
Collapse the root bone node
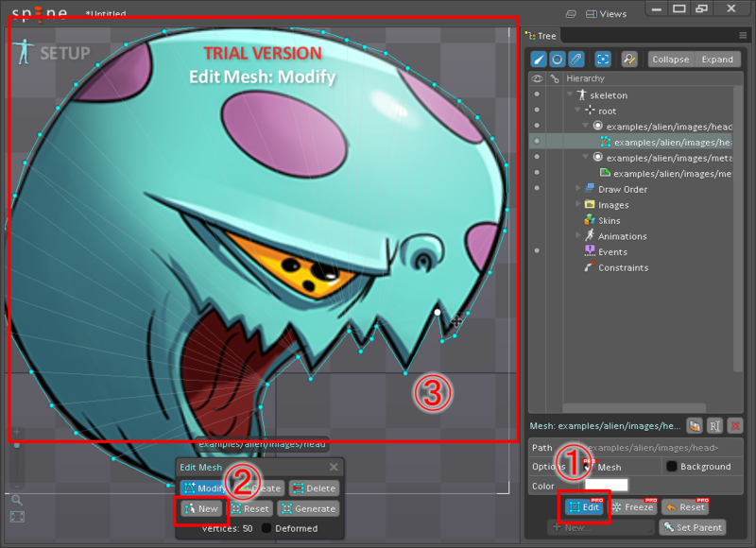(577, 110)
